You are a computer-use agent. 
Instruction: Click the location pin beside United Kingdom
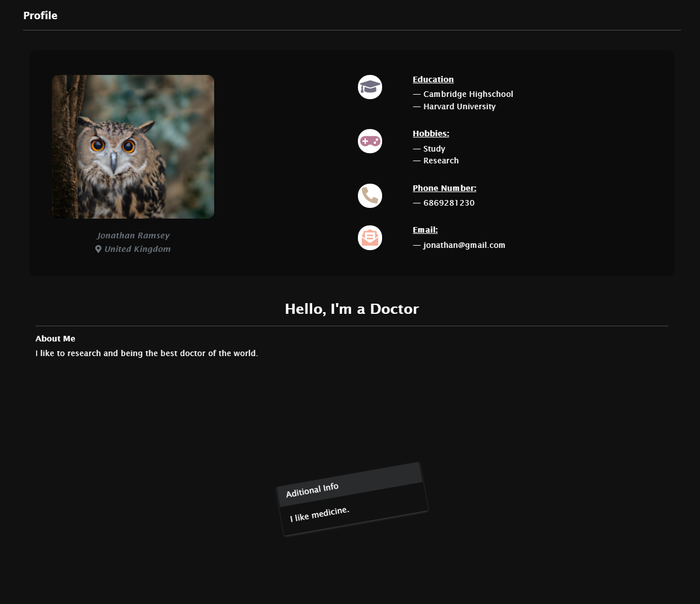click(x=98, y=249)
